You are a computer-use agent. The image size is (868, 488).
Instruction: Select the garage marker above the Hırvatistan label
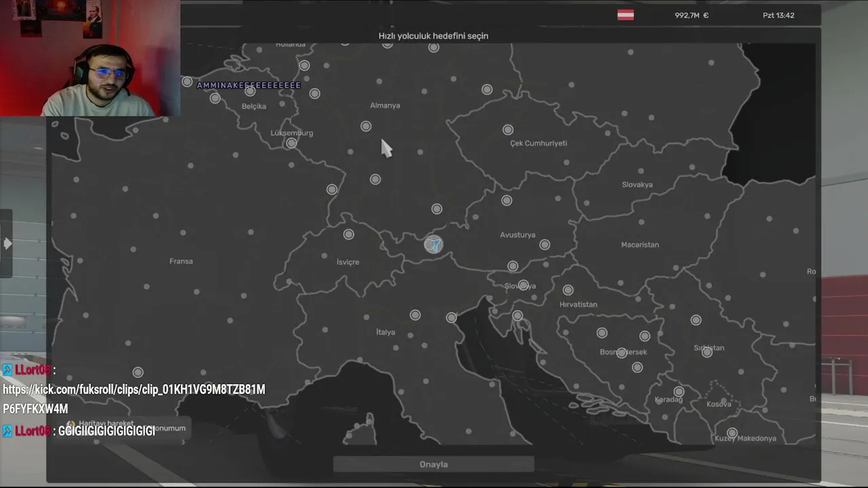(568, 290)
